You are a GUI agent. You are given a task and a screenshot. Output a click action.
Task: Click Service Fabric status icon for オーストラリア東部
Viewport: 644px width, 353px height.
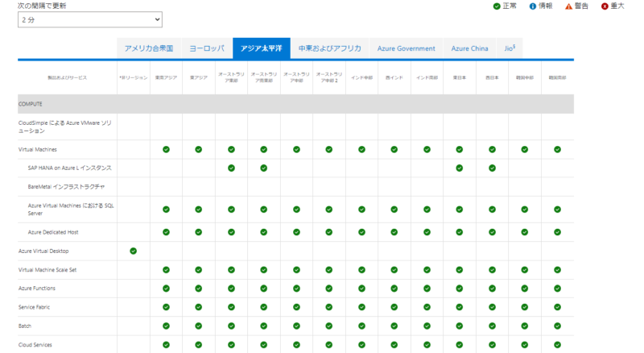click(x=231, y=307)
